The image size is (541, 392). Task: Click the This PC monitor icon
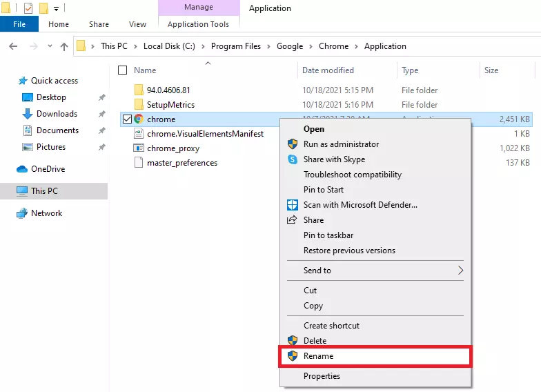22,191
